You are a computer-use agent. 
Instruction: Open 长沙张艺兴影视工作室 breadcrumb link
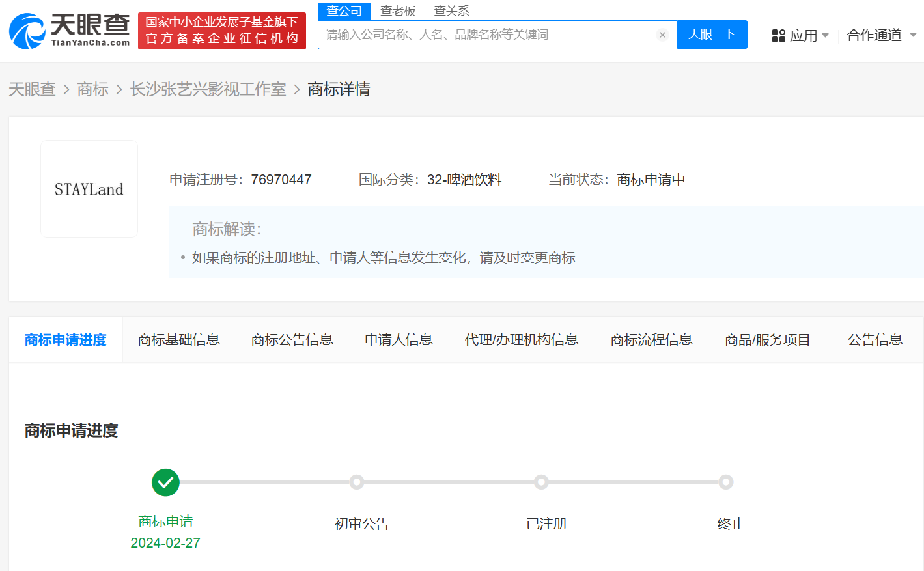click(208, 89)
